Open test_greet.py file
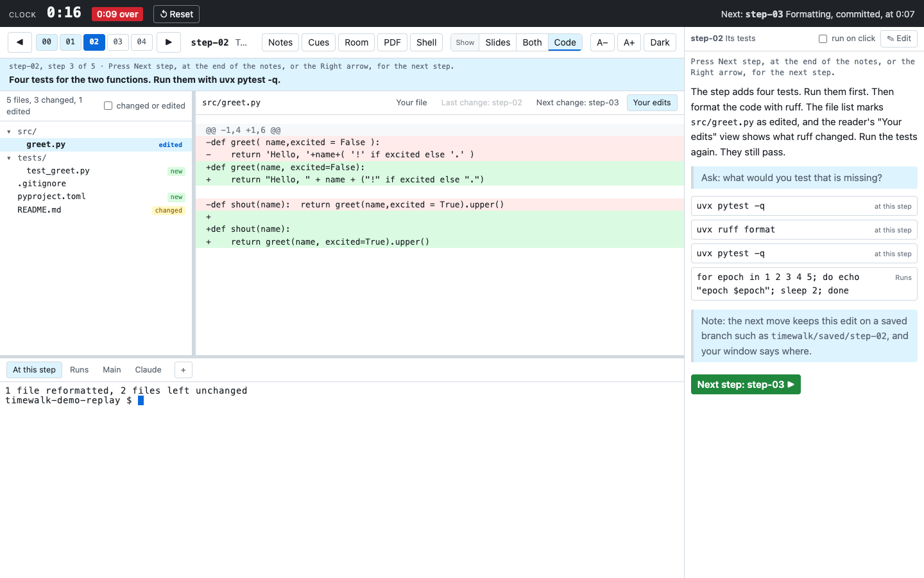 (x=96, y=171)
